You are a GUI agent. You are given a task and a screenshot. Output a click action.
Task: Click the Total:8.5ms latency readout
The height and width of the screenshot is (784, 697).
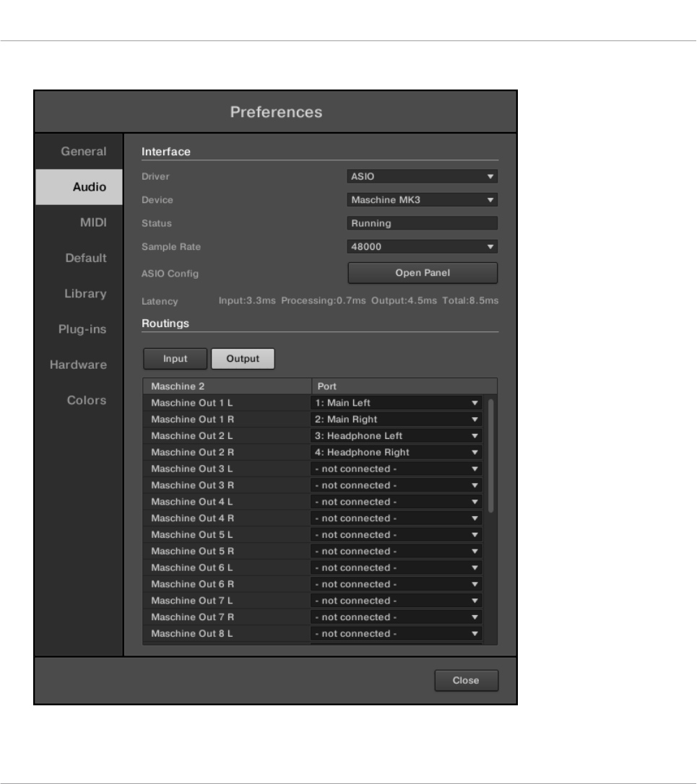[470, 300]
